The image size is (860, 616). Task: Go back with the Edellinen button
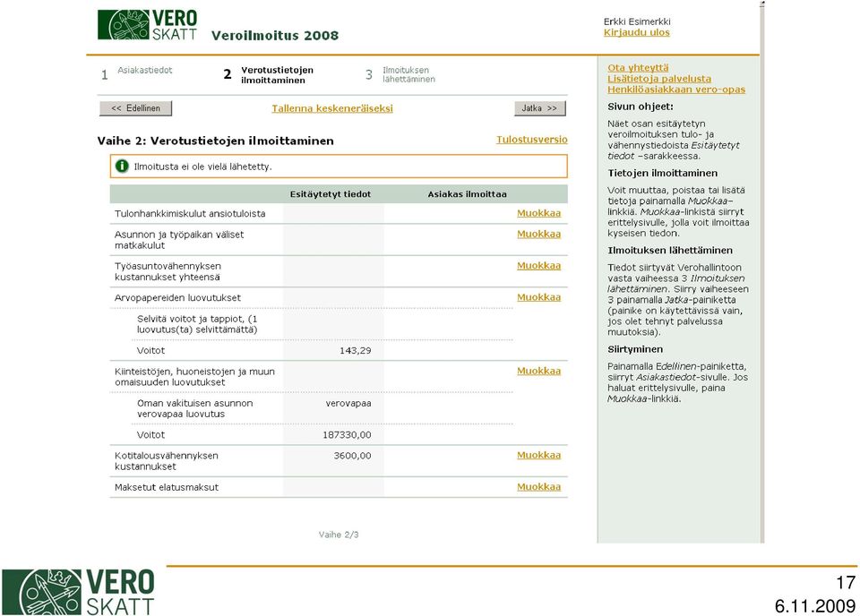(135, 108)
